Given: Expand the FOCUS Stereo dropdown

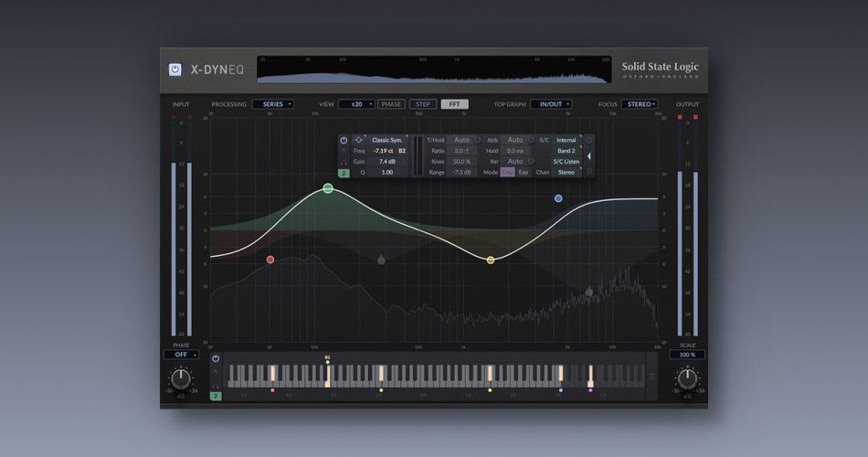Looking at the screenshot, I should click(640, 104).
